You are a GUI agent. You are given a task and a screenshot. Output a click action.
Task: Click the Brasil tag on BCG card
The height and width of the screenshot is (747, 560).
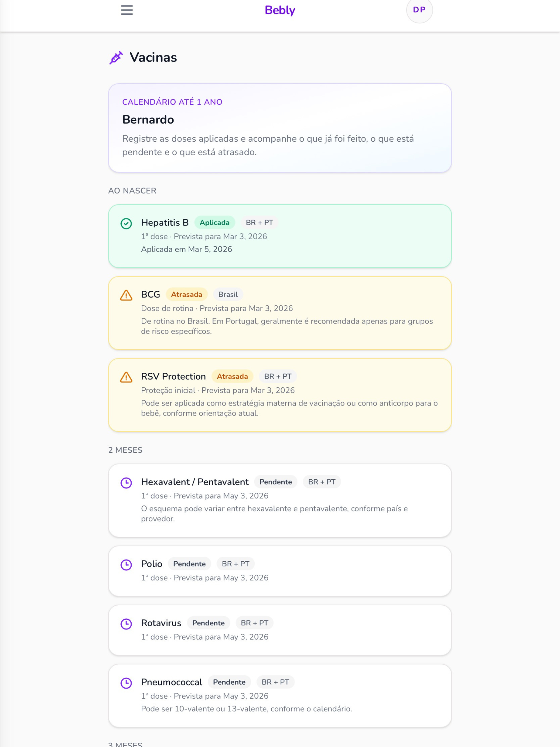228,295
